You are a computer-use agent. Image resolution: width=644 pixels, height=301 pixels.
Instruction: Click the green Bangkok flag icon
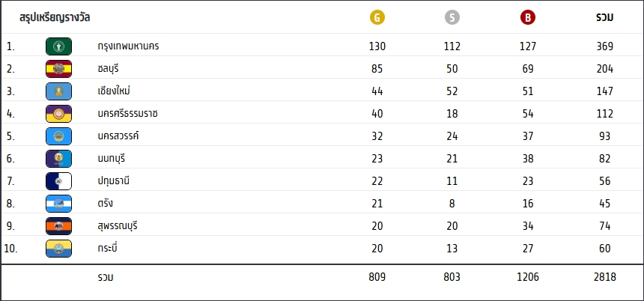[58, 46]
